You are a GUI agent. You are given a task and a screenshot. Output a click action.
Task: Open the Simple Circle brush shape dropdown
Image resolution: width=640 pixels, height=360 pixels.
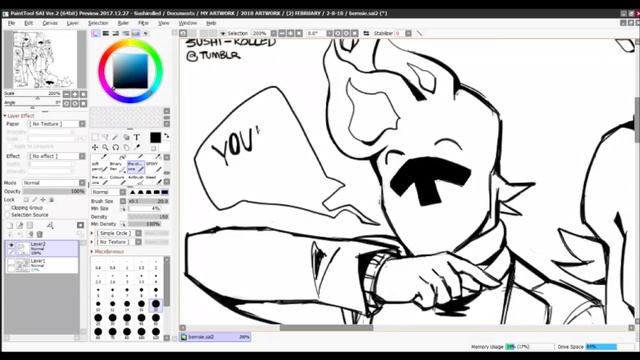tap(119, 233)
